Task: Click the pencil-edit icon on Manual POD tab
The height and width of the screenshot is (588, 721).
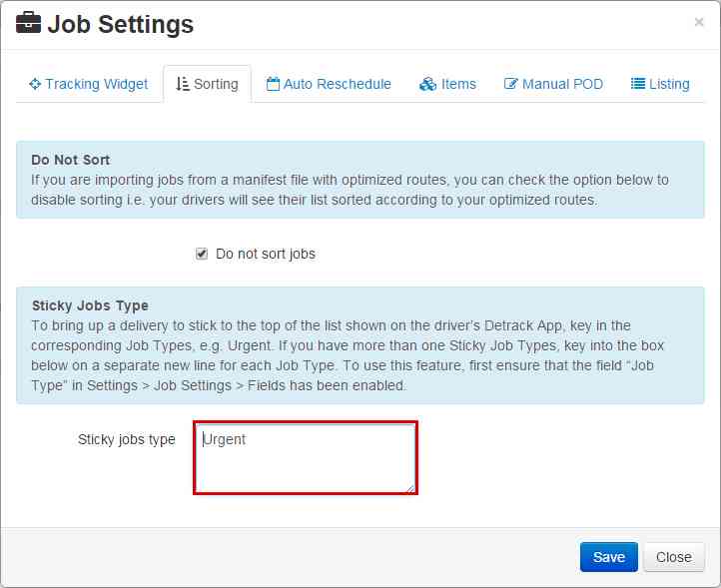Action: [x=510, y=85]
